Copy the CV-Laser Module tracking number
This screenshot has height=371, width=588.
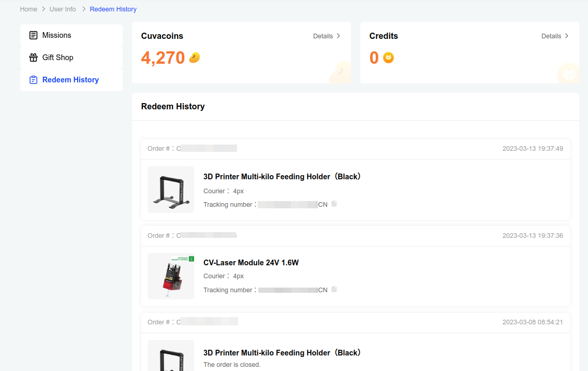click(334, 290)
